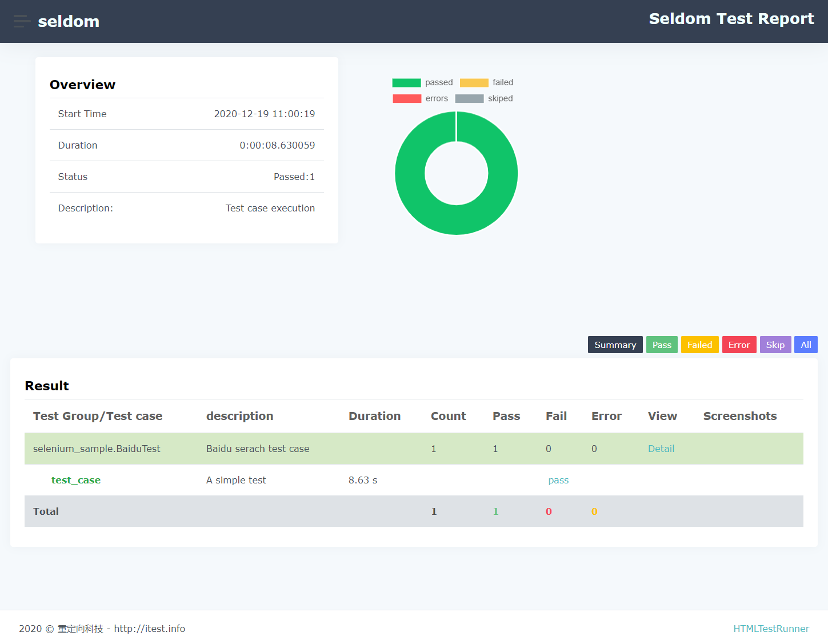This screenshot has height=644, width=828.
Task: Click the Fail column header
Action: click(556, 416)
